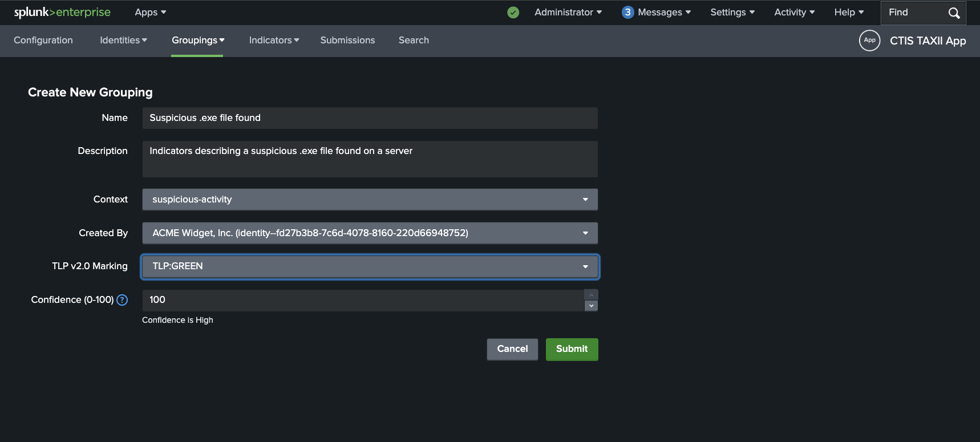The height and width of the screenshot is (442, 980).
Task: Click the blue Messages count badge
Action: 627,13
